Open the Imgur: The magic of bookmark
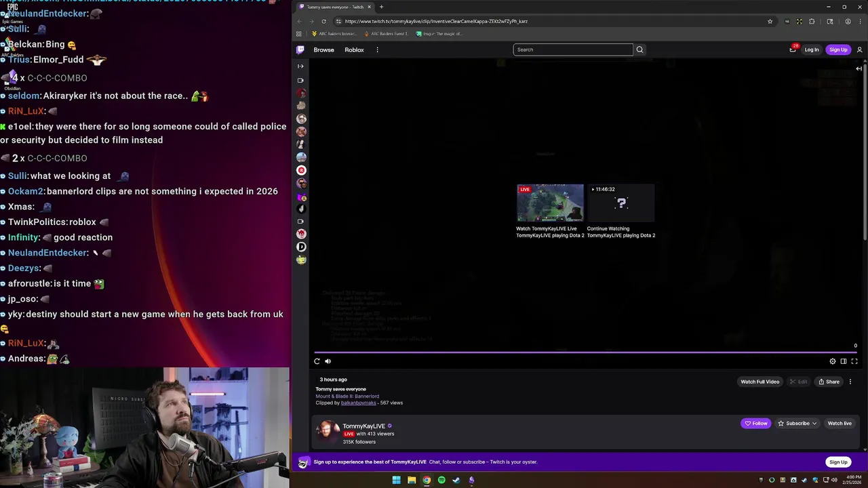868x488 pixels. coord(439,34)
